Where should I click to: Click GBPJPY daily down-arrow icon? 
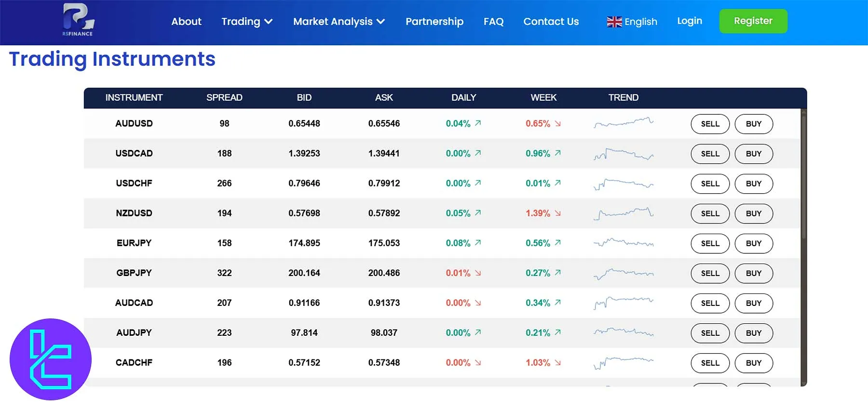[478, 273]
